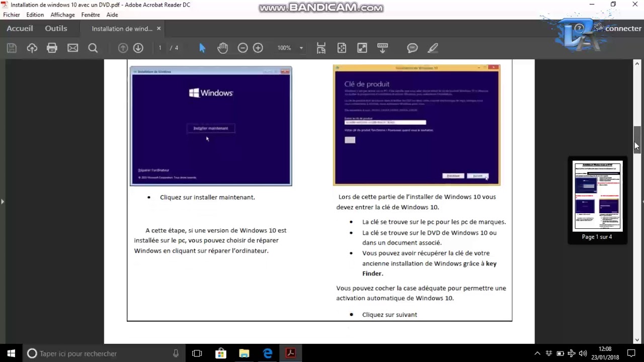Click the scrollbar down arrow
This screenshot has width=644, height=362.
pyautogui.click(x=637, y=340)
